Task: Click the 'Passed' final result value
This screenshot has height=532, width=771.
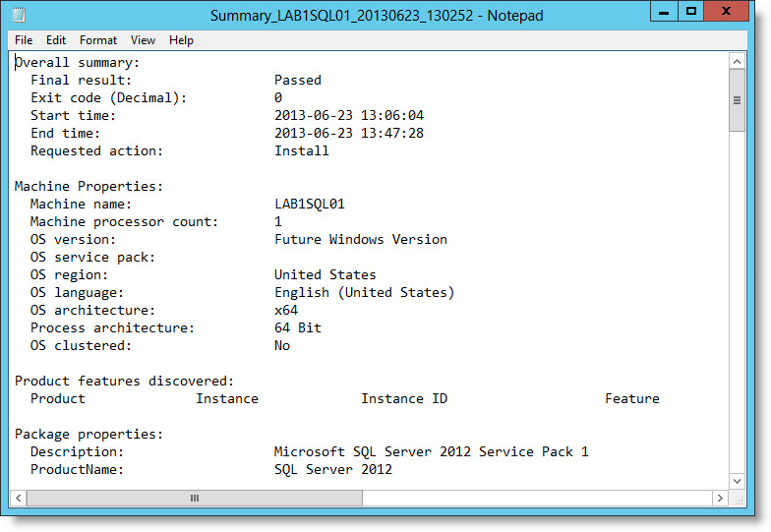Action: [x=297, y=81]
